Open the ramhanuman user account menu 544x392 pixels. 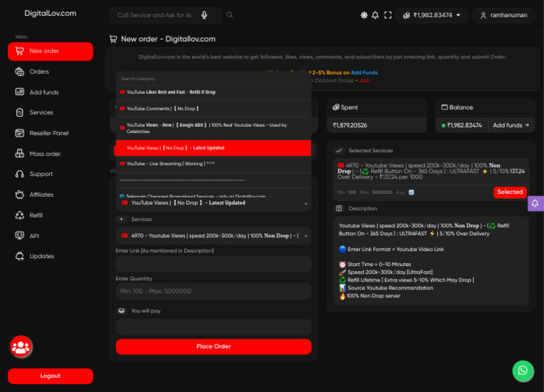click(504, 16)
